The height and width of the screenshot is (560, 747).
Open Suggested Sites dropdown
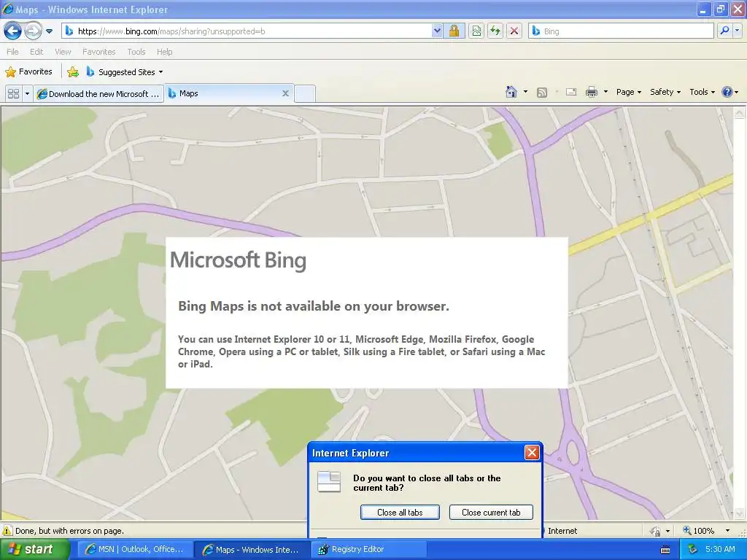pos(125,72)
